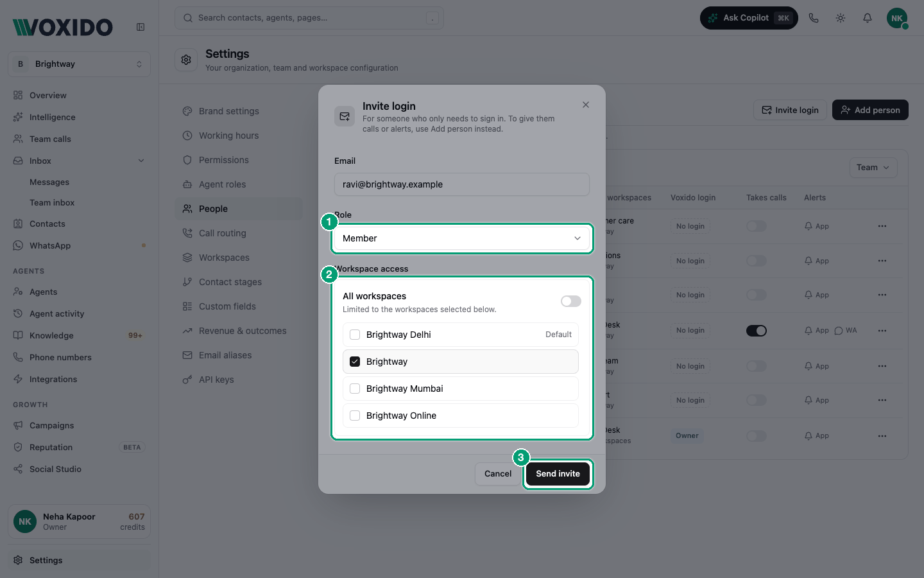This screenshot has height=578, width=924.
Task: Open the Role dropdown showing Member
Action: (462, 238)
